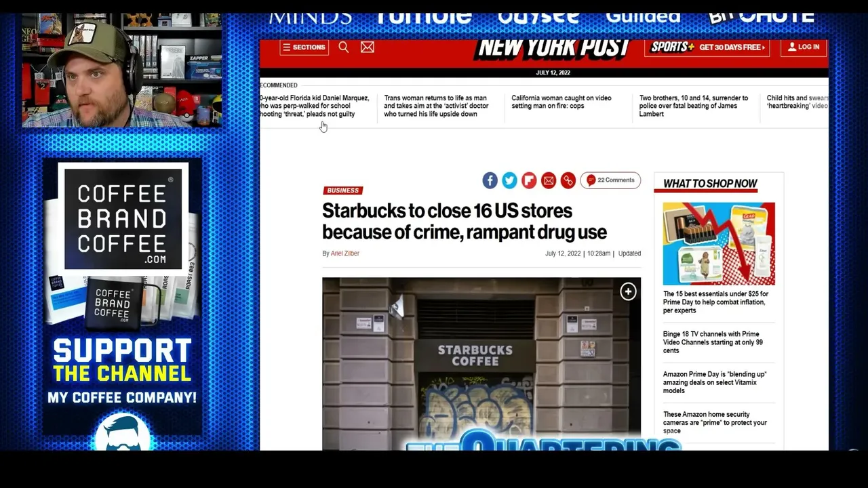Read the 15 best essentials under $25 article
Image resolution: width=868 pixels, height=488 pixels.
pyautogui.click(x=716, y=302)
